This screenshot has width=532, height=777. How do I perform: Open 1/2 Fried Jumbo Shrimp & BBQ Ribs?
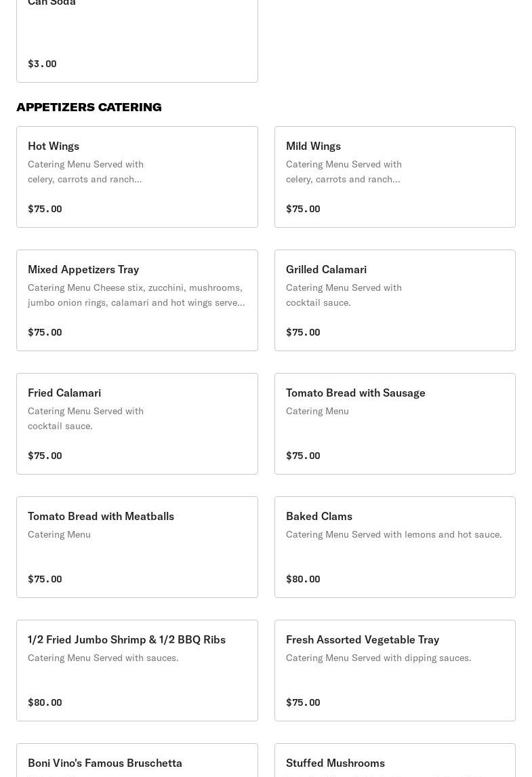(137, 671)
